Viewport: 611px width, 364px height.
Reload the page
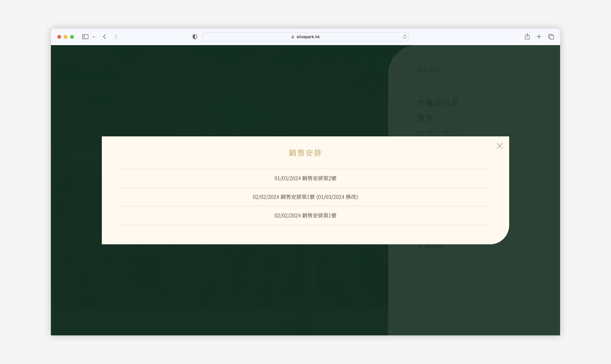(404, 37)
